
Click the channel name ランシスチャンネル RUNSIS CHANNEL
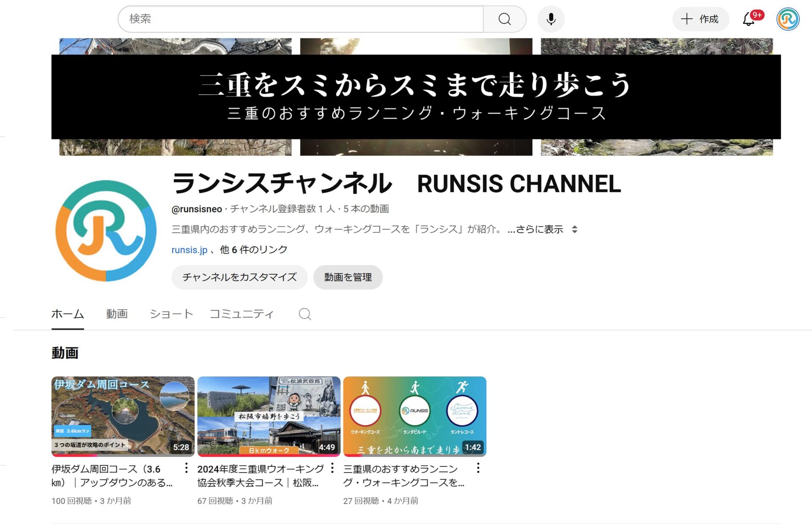(x=396, y=184)
